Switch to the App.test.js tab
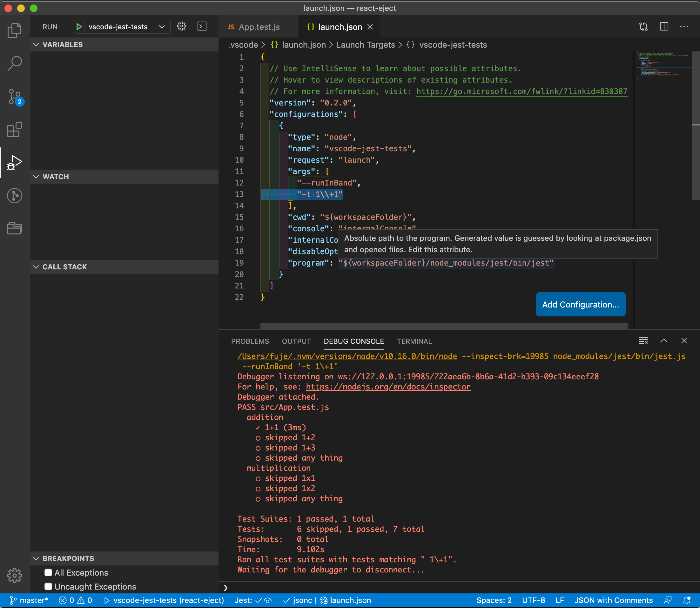Viewport: 700px width, 608px height. click(259, 27)
